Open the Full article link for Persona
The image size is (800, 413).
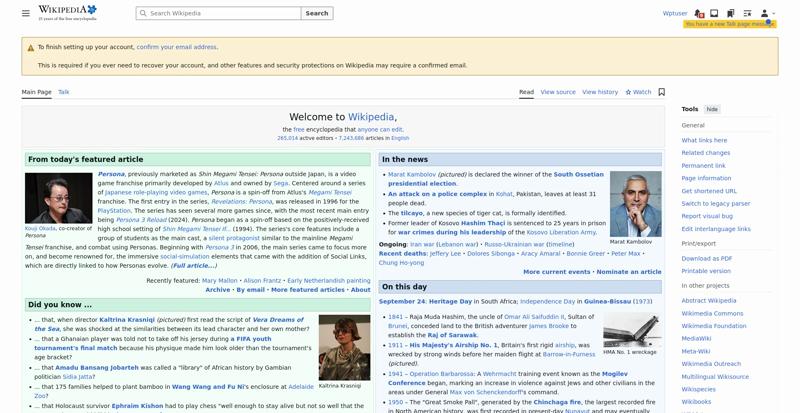[194, 265]
